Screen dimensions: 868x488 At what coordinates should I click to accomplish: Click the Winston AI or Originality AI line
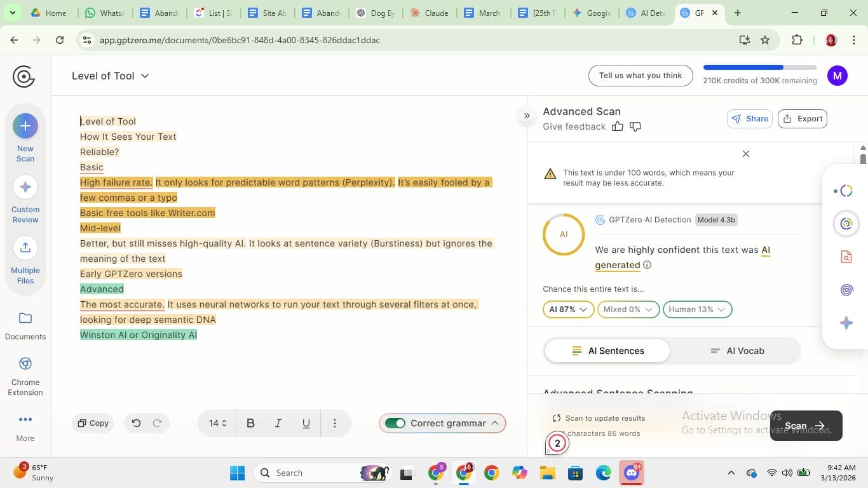pos(139,335)
